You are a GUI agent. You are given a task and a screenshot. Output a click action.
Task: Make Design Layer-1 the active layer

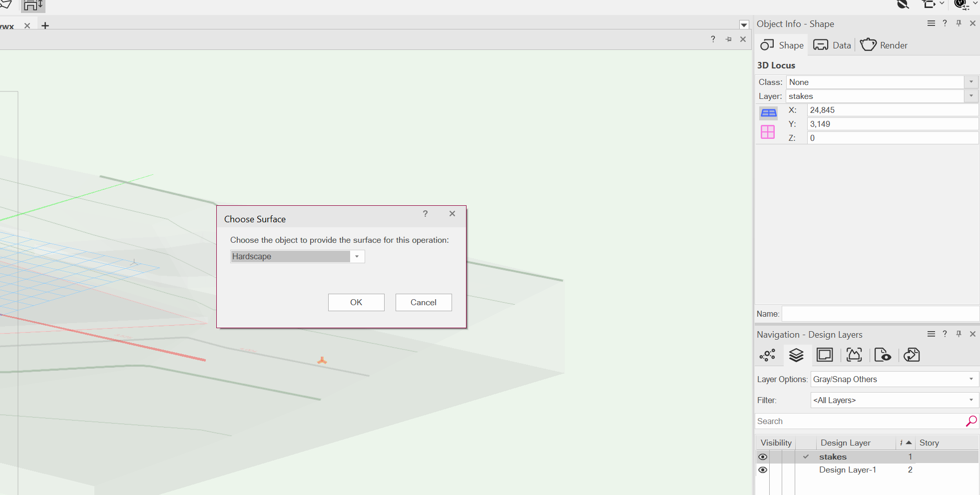point(805,470)
